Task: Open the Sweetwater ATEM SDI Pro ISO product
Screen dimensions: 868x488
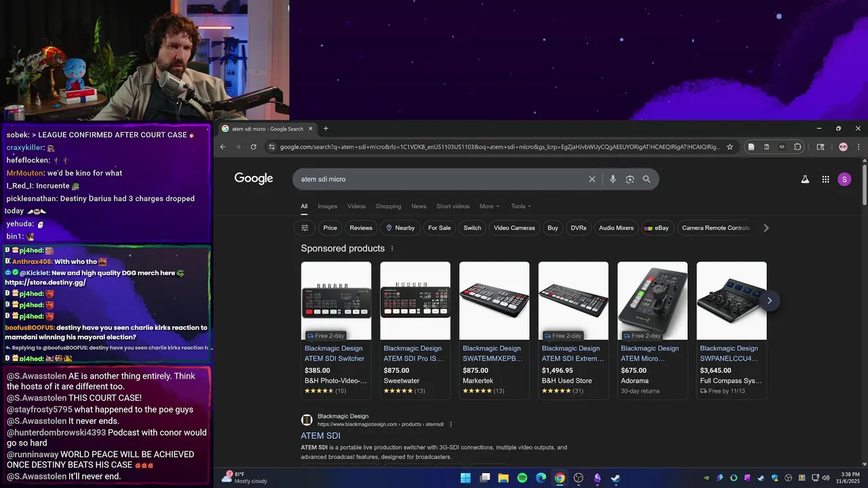Action: click(x=415, y=329)
